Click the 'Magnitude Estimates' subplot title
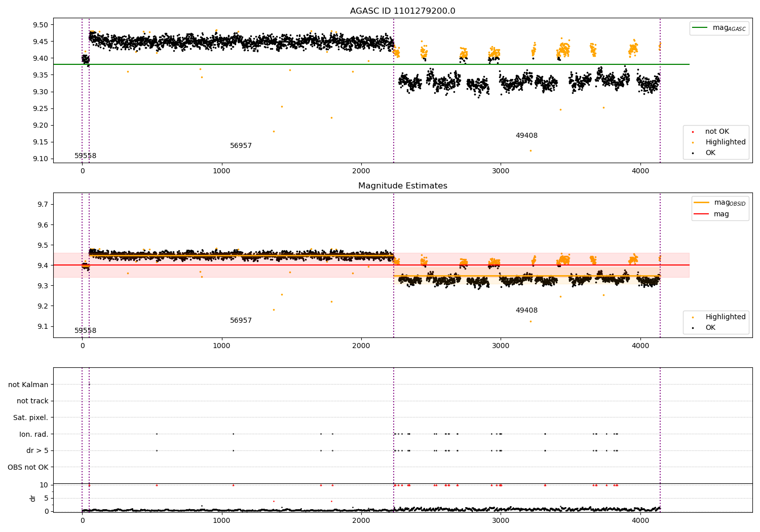This screenshot has height=532, width=760. point(402,186)
